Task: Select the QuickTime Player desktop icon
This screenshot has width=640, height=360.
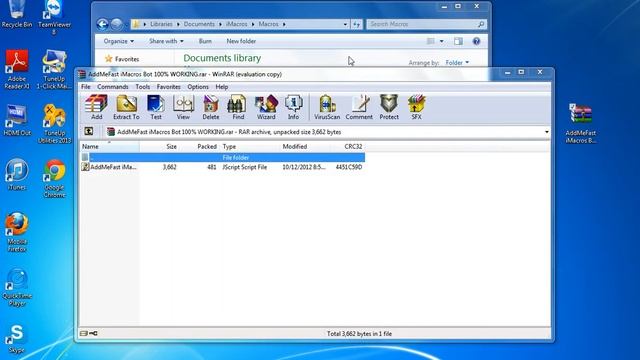Action: [17, 287]
